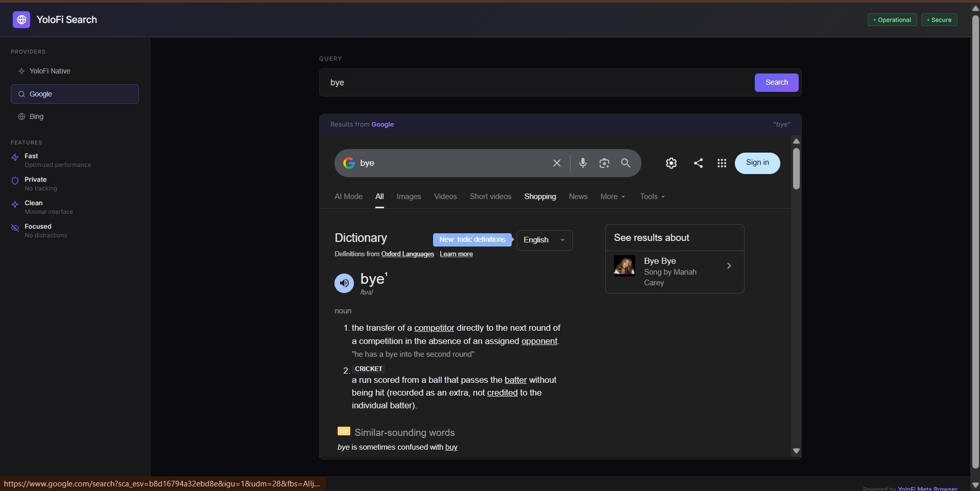Viewport: 980px width, 491px height.
Task: Click the Google link in results header
Action: click(x=383, y=125)
